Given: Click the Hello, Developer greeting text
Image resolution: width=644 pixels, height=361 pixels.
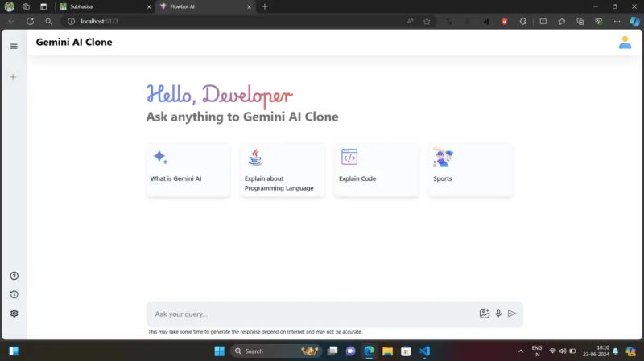Looking at the screenshot, I should pos(219,96).
